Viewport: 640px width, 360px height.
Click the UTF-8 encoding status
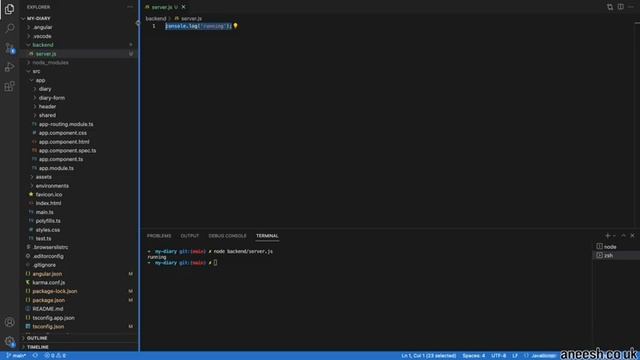pos(498,356)
